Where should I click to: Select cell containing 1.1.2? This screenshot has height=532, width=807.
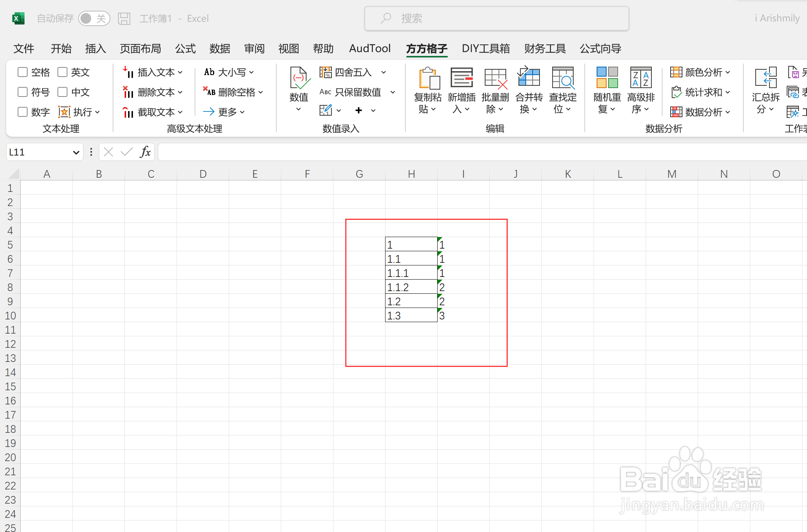pos(411,287)
